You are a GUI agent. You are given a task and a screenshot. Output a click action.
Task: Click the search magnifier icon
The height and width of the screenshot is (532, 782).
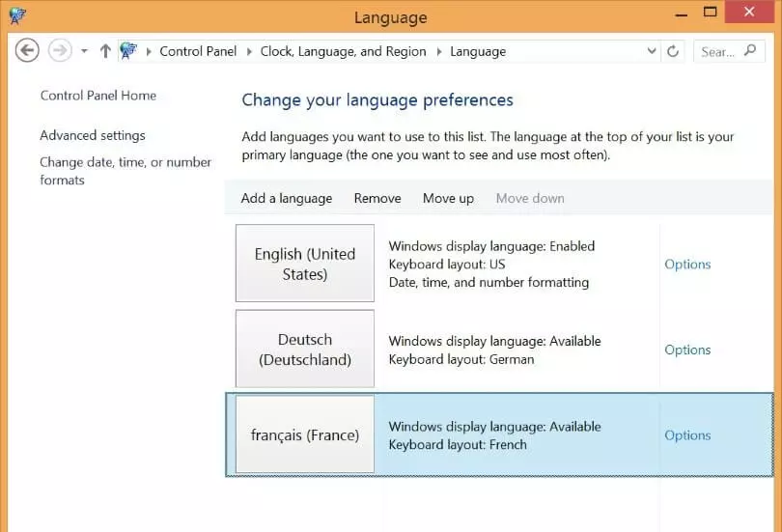(750, 51)
